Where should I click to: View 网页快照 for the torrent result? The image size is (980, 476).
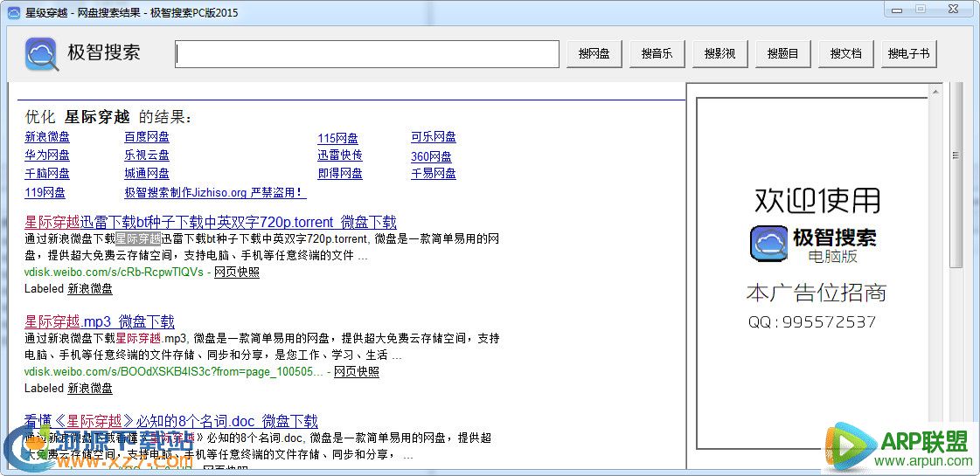(x=237, y=272)
